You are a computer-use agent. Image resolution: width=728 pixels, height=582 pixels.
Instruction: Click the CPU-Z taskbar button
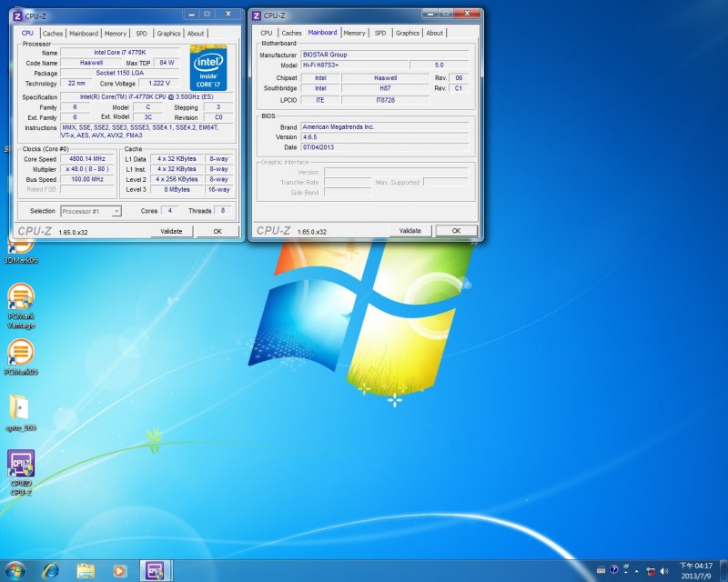pos(156,570)
